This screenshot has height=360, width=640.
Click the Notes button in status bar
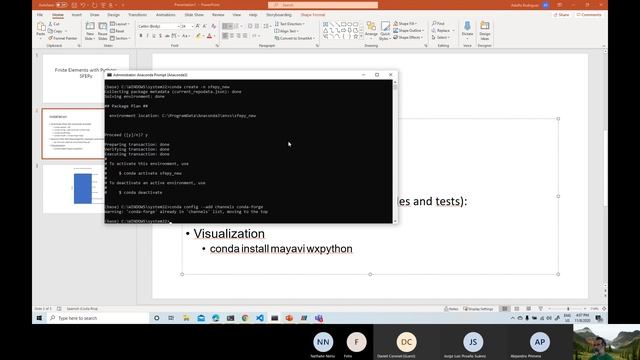(451, 309)
